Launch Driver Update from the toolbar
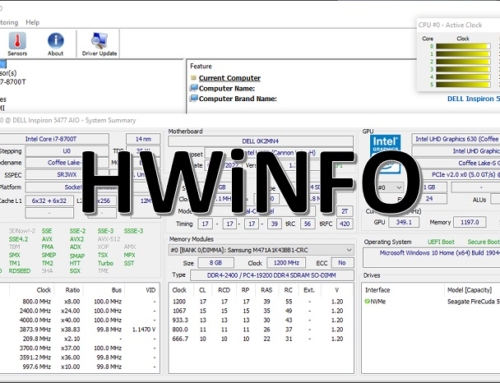The width and height of the screenshot is (500, 383). pos(99,44)
